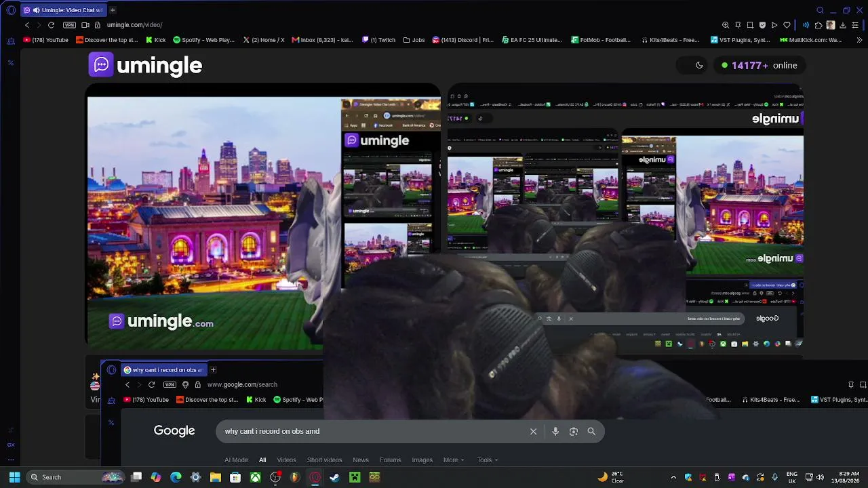Open the player arrow icon in the toolbar
868x488 pixels.
coord(774,25)
